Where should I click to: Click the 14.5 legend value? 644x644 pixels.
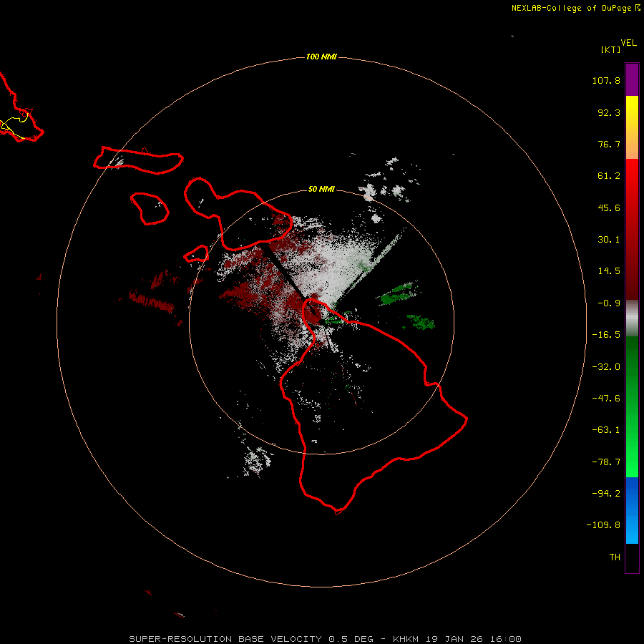[609, 271]
